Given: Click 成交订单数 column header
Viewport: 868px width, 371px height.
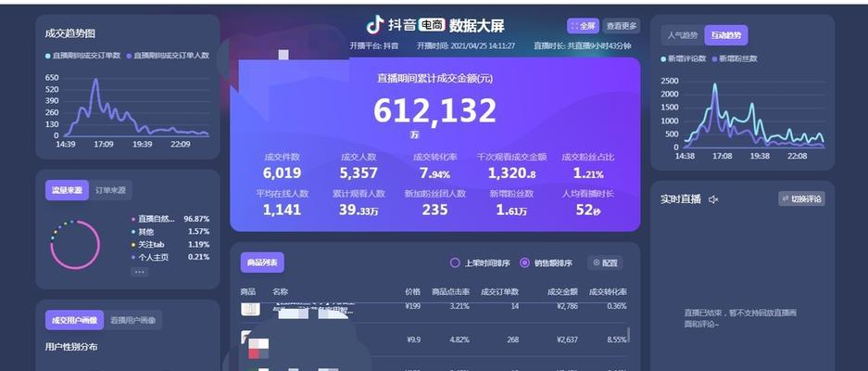Looking at the screenshot, I should pyautogui.click(x=500, y=291).
